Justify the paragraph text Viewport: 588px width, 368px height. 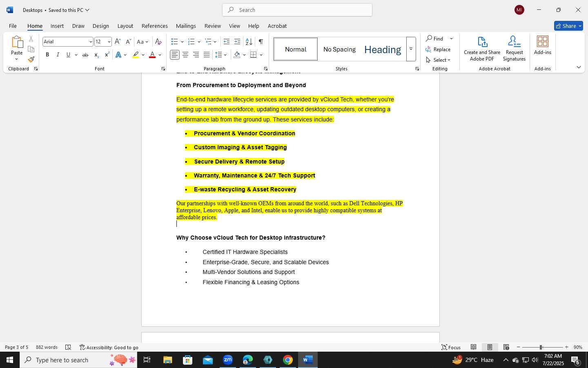(207, 55)
